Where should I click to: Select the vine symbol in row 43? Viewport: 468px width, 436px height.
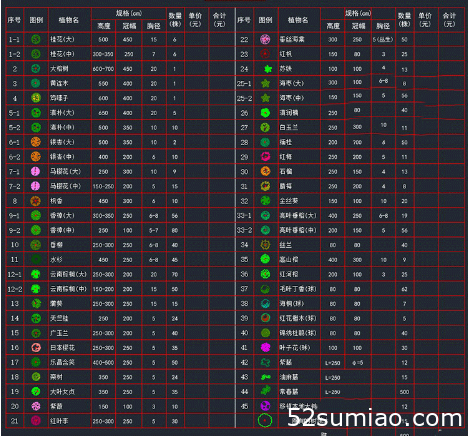[x=266, y=377]
